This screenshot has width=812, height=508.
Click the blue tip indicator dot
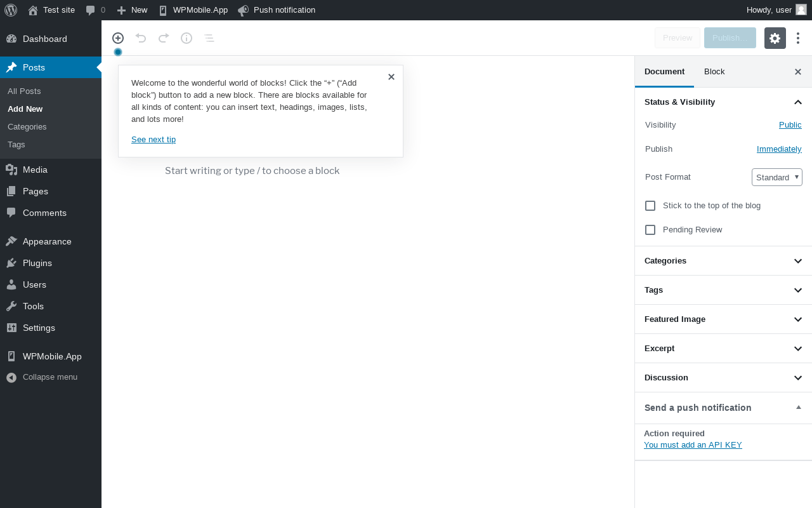coord(118,52)
